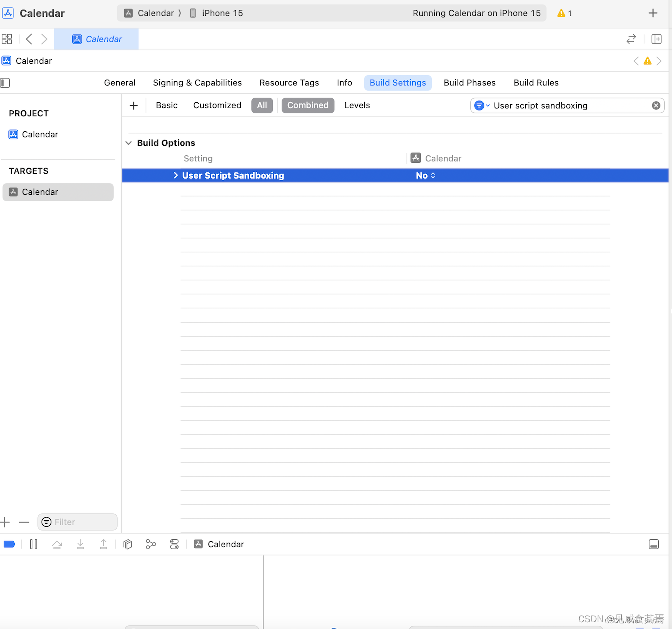Click the warning triangle in the toolbar

click(x=561, y=13)
